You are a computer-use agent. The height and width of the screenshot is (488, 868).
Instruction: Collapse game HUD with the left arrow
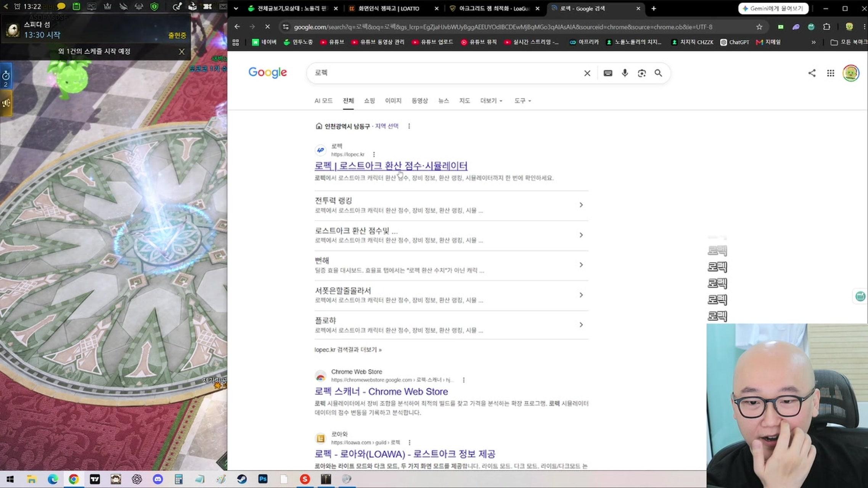coord(6,6)
